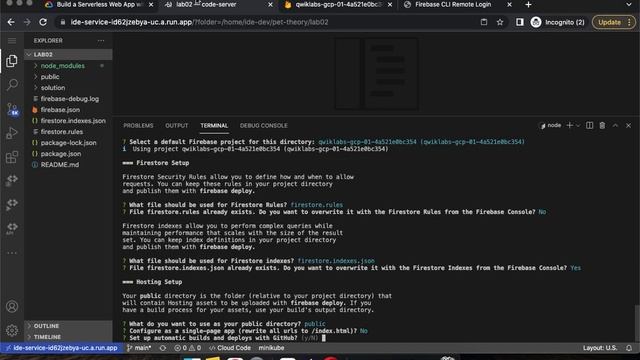Open browser tab search chevron
The height and width of the screenshot is (360, 640).
pyautogui.click(x=629, y=4)
